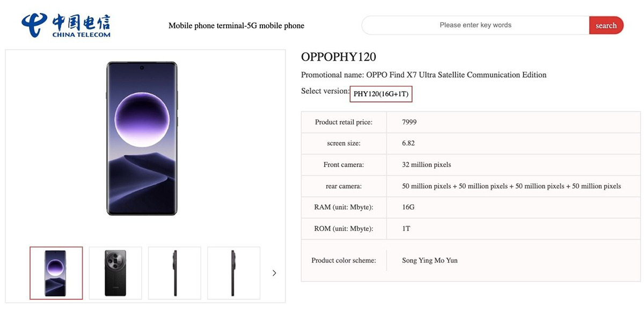Click the 6.82 screen size value

[x=408, y=143]
